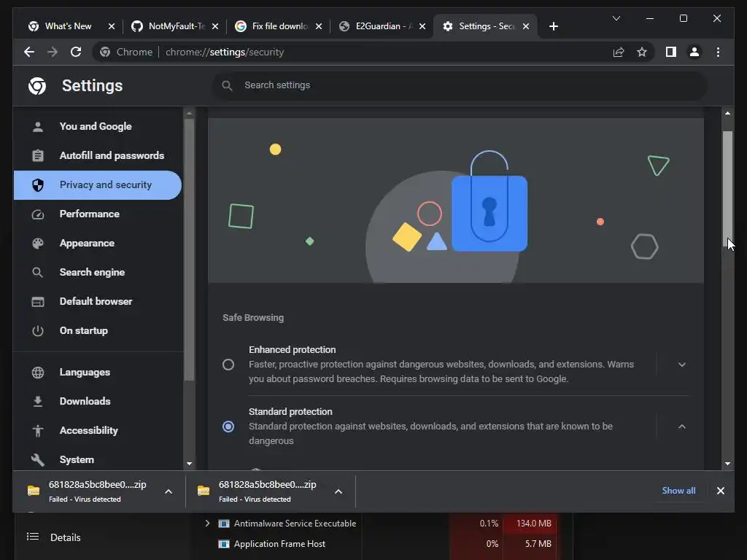Open Chrome's three-dot menu
Image resolution: width=747 pixels, height=560 pixels.
tap(718, 52)
